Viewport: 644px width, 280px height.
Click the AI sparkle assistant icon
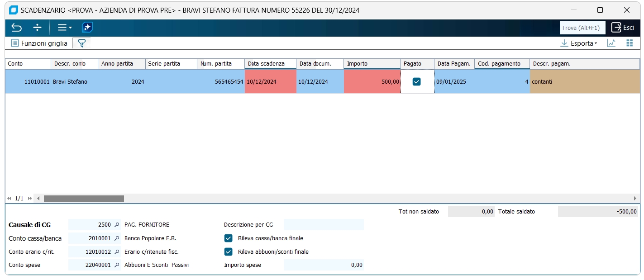tap(87, 28)
